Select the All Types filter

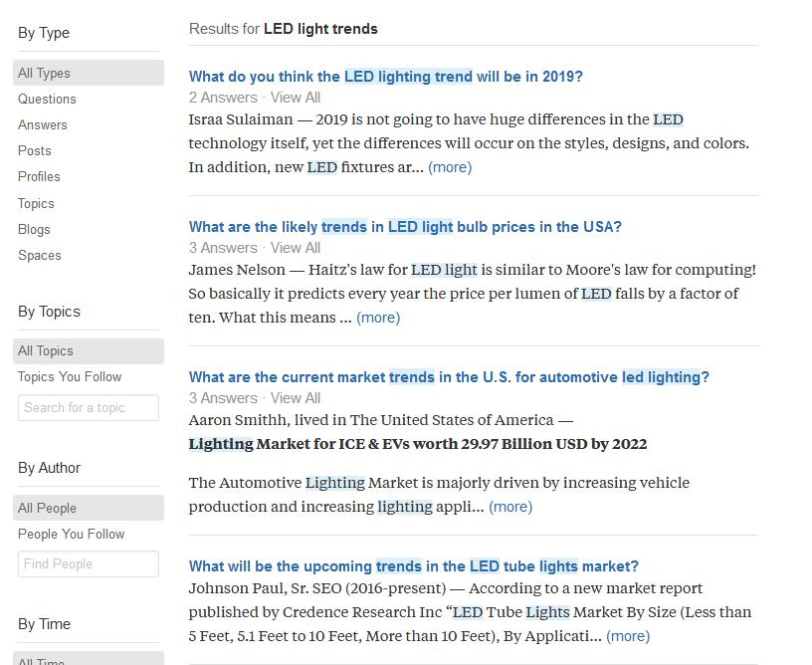pos(88,73)
